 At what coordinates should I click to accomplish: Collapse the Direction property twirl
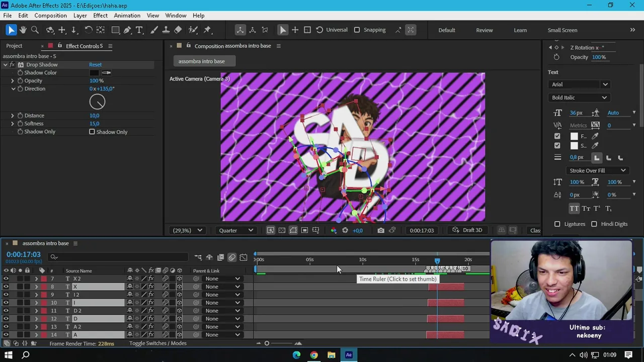coord(13,88)
